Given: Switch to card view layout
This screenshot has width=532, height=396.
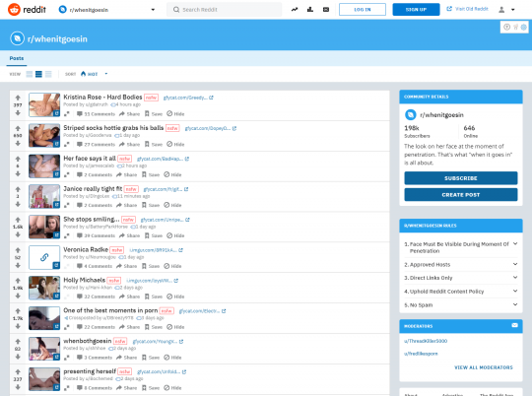Looking at the screenshot, I should [30, 74].
